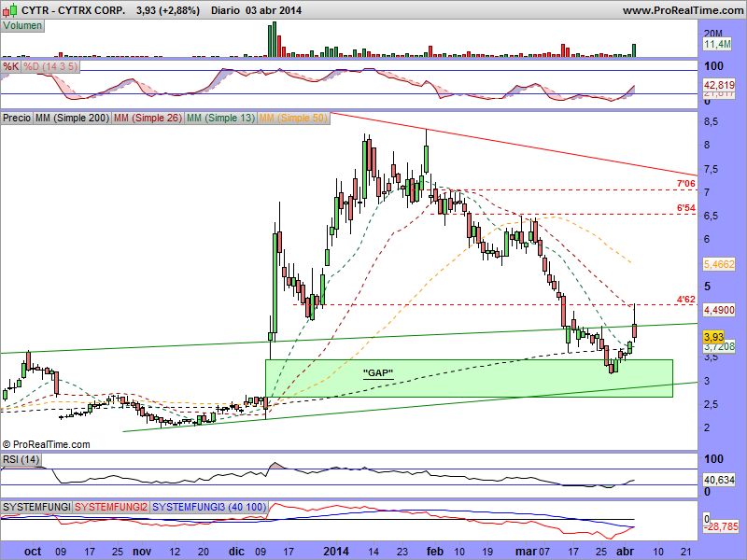Select the SYSTEMFUNGI3 (40 100) label

click(209, 507)
